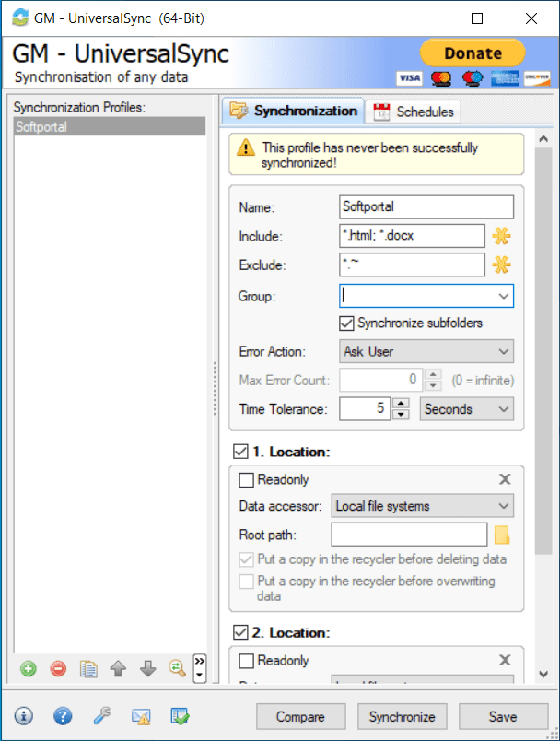Click the Save button
Image resolution: width=560 pixels, height=741 pixels.
click(503, 717)
